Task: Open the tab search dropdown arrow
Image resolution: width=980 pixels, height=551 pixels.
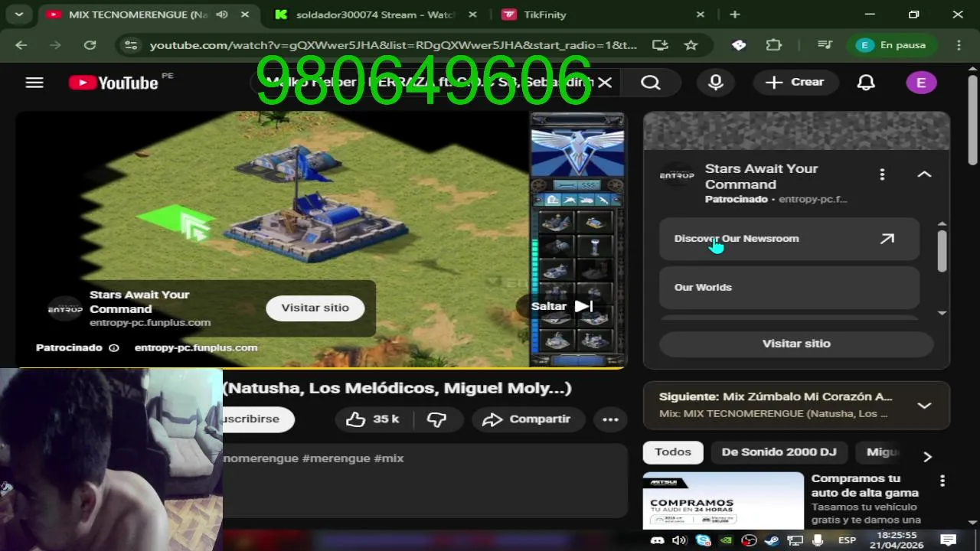Action: tap(18, 14)
